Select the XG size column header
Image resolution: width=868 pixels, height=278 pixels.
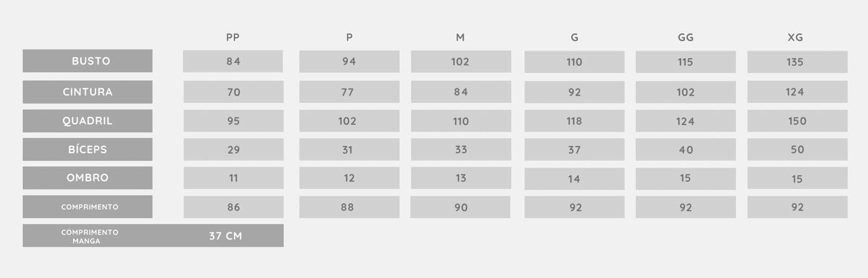click(x=795, y=37)
